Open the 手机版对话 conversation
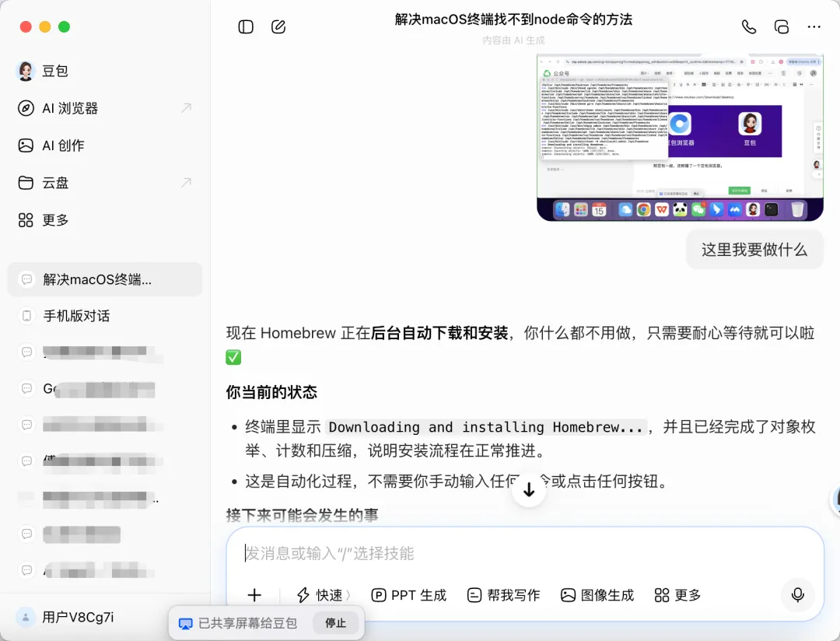This screenshot has width=840, height=641. coord(76,316)
